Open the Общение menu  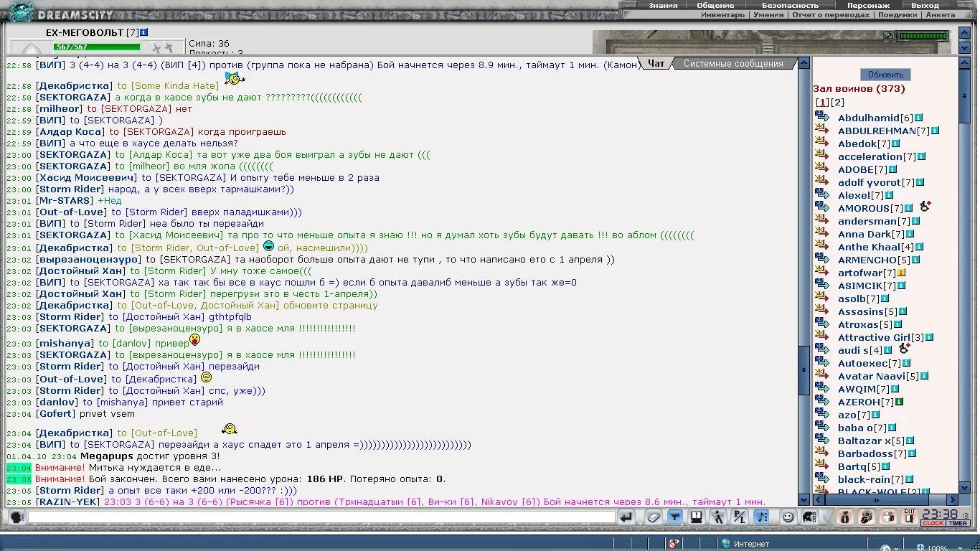[715, 5]
